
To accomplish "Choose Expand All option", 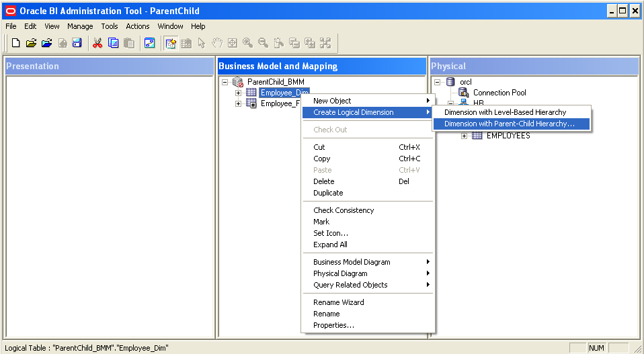I will tap(368, 245).
